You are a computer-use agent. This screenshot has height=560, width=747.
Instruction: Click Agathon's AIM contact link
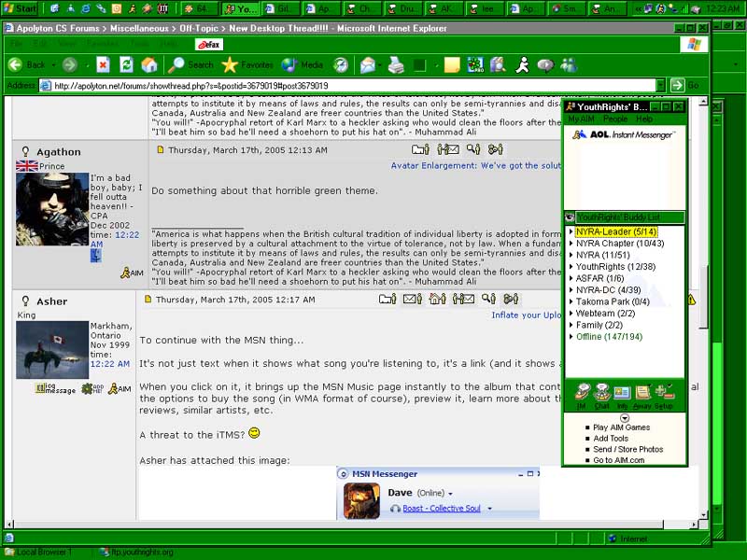click(132, 273)
